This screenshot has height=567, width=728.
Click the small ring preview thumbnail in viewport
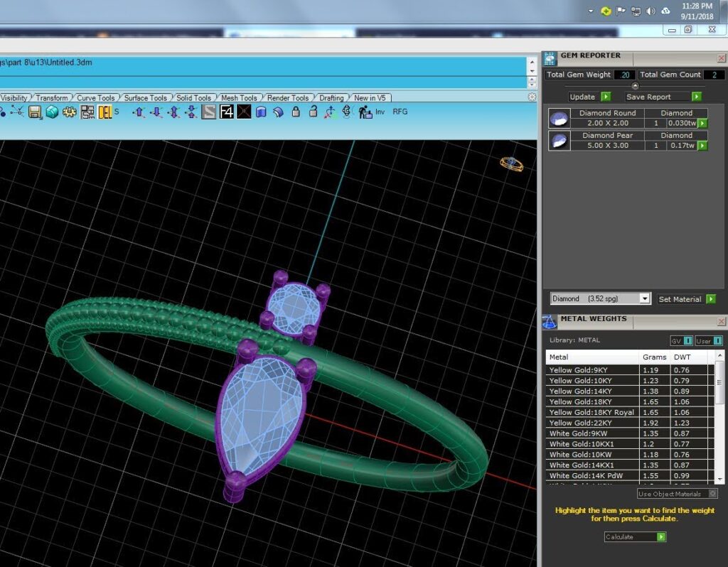click(511, 163)
